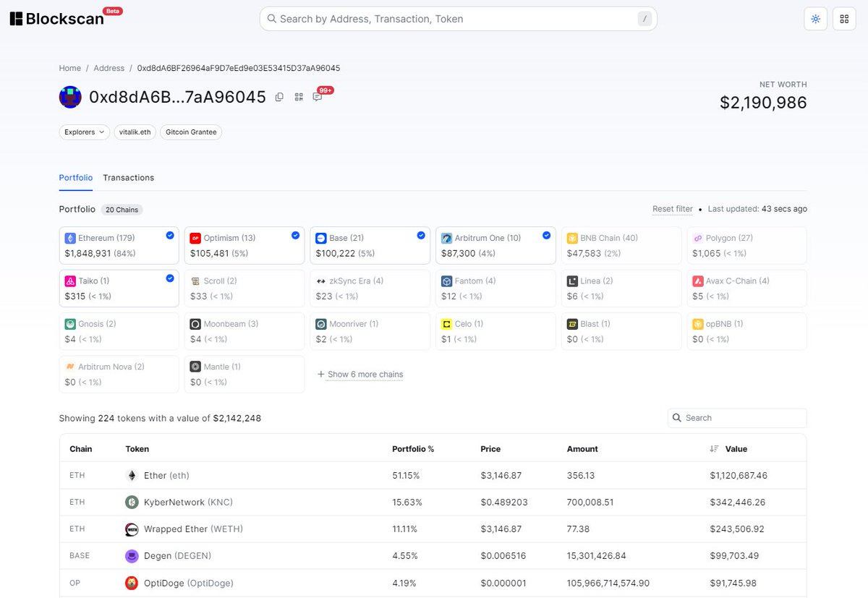The image size is (868, 598).
Task: Select the zkSync Era (4) chain filter
Action: [370, 289]
